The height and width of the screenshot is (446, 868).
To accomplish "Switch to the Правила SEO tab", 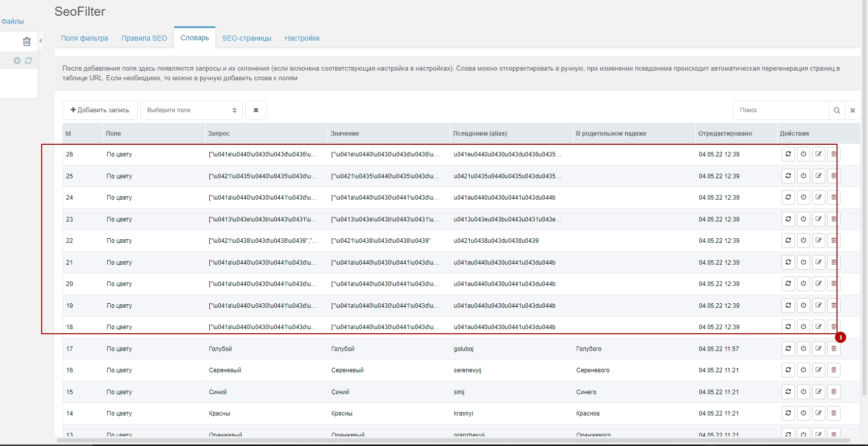I will pos(144,38).
